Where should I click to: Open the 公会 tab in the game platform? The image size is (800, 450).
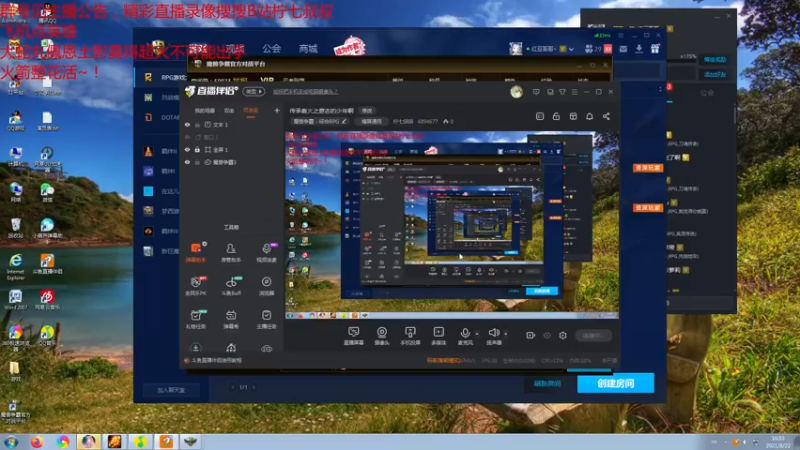click(271, 48)
